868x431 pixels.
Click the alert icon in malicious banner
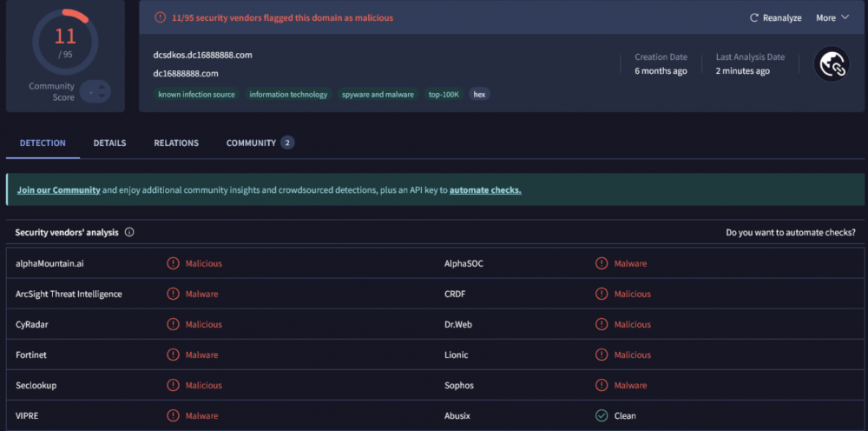coord(160,17)
